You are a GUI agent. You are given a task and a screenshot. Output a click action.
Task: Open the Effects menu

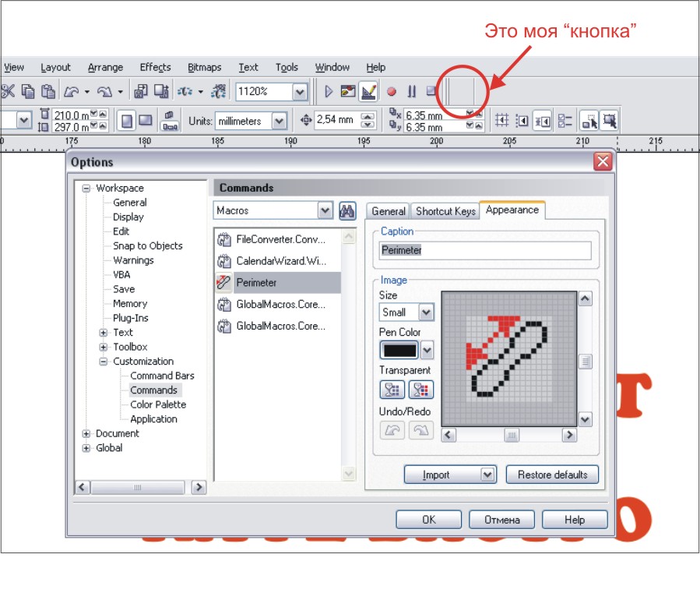(x=156, y=68)
